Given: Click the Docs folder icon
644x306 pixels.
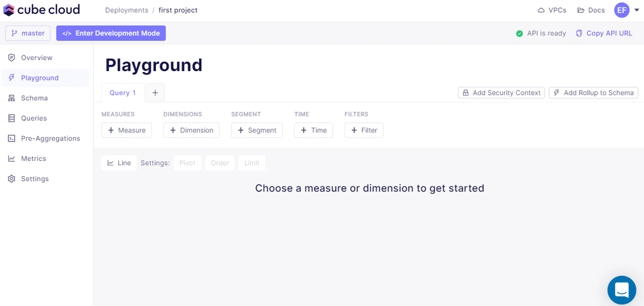Looking at the screenshot, I should pyautogui.click(x=581, y=10).
